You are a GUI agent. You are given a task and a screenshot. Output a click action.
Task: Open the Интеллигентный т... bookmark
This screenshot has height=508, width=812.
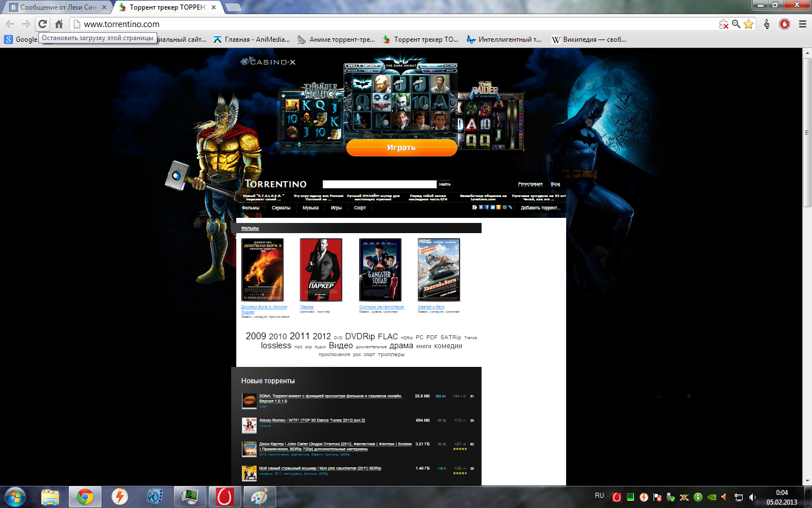(504, 40)
